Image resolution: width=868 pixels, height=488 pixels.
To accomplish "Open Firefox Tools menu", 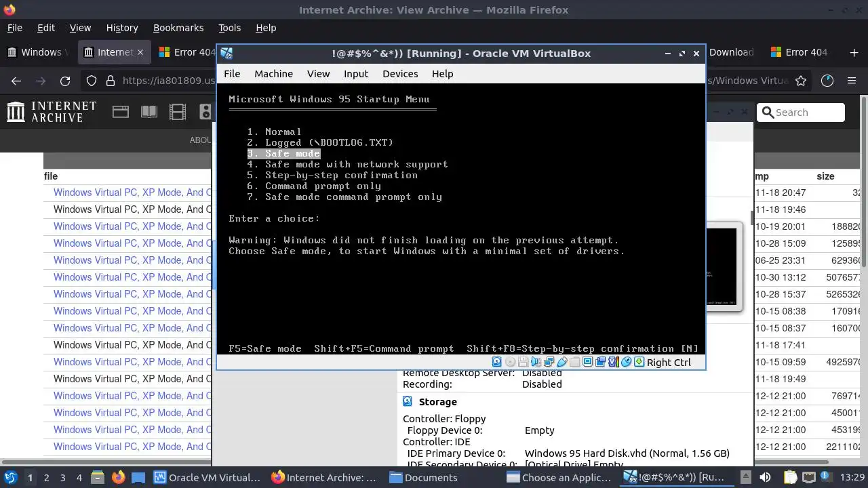I will tap(229, 28).
